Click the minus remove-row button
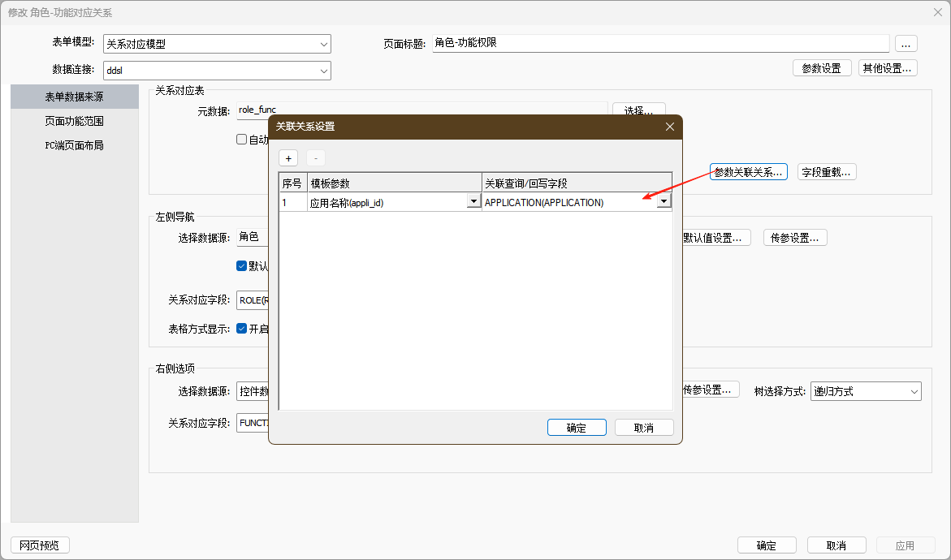 click(x=316, y=158)
